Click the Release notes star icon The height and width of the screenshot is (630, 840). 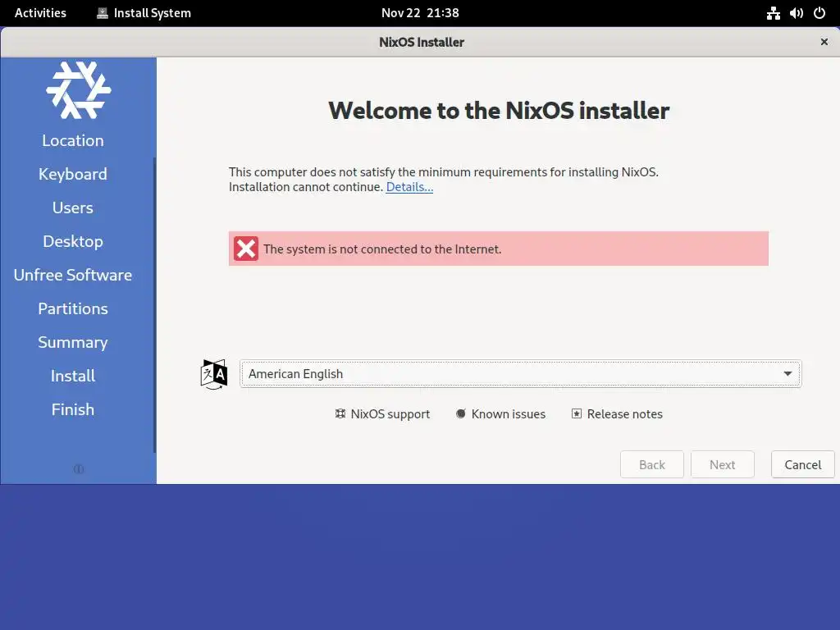[577, 413]
